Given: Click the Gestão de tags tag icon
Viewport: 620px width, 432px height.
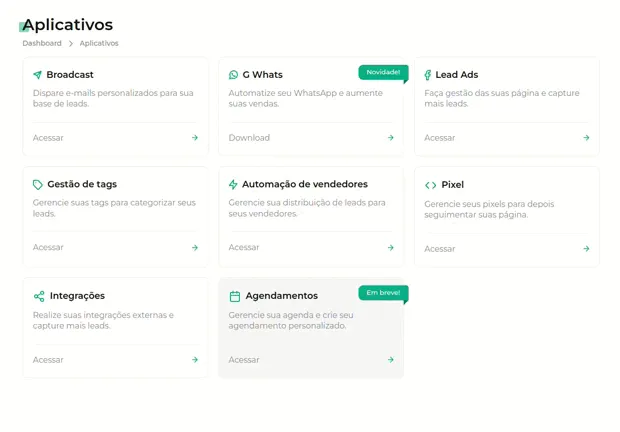Looking at the screenshot, I should point(38,185).
